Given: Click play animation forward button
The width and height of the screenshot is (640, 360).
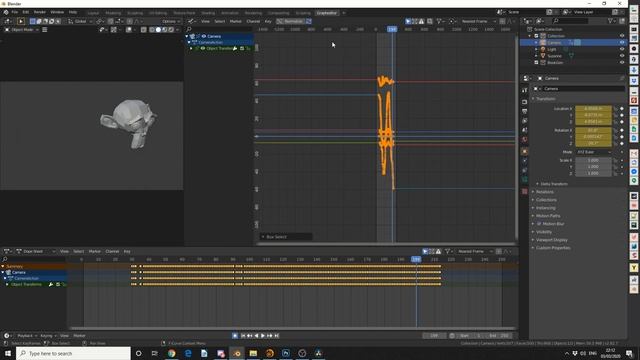Looking at the screenshot, I should pyautogui.click(x=263, y=336).
